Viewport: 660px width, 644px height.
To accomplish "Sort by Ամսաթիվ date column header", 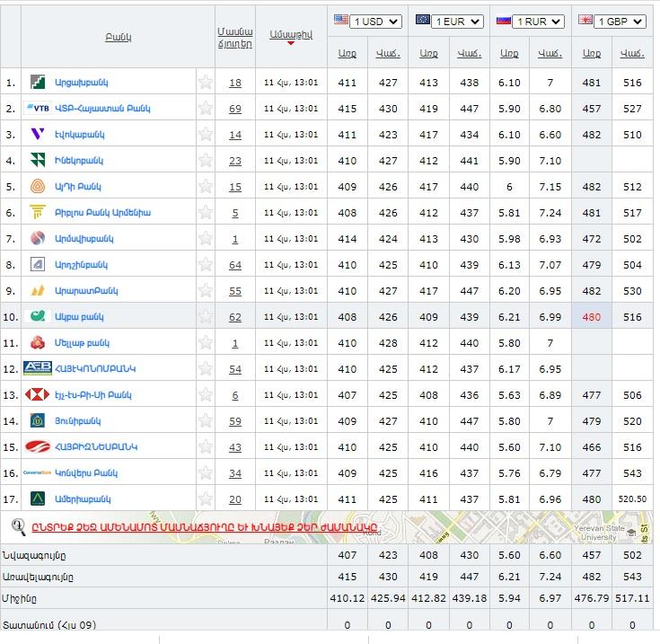I will pos(290,34).
